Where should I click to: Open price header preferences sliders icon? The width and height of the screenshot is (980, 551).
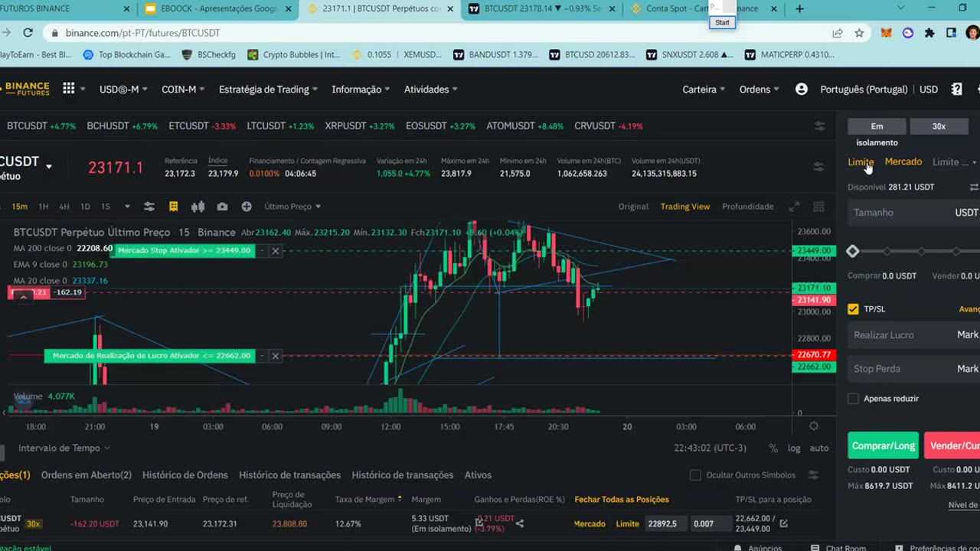click(819, 167)
